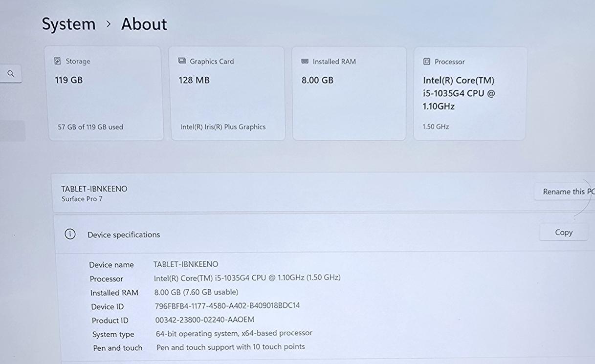Click the Product ID label
The width and height of the screenshot is (595, 364).
tap(110, 321)
